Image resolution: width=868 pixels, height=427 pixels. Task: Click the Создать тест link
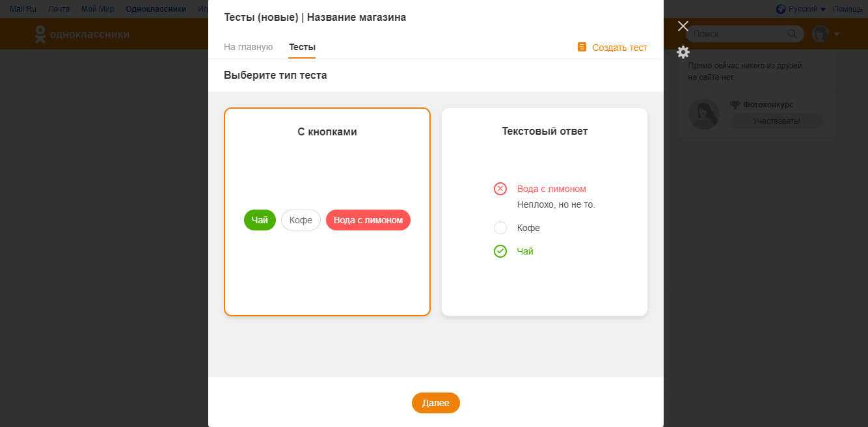click(612, 48)
